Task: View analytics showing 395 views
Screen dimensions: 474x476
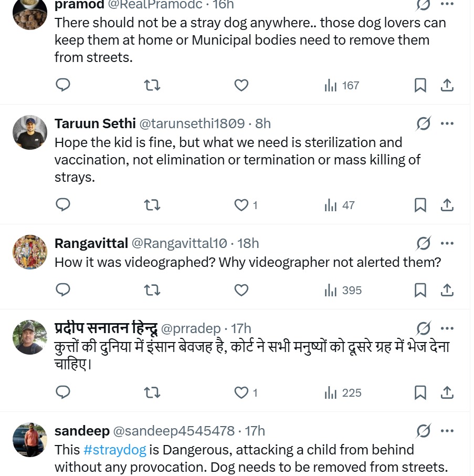Action: click(x=343, y=290)
